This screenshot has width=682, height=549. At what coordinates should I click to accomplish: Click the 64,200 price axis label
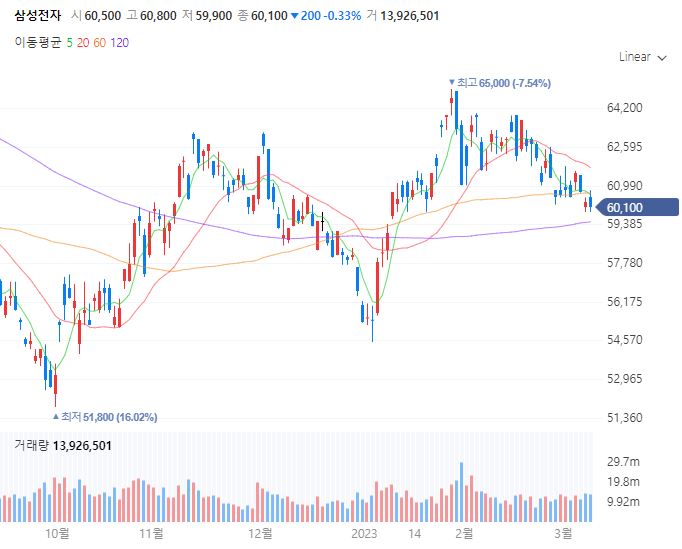click(624, 108)
